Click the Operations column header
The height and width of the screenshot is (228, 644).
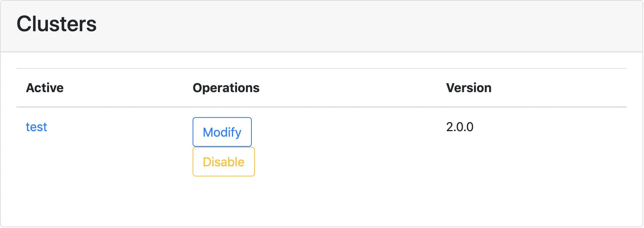226,88
